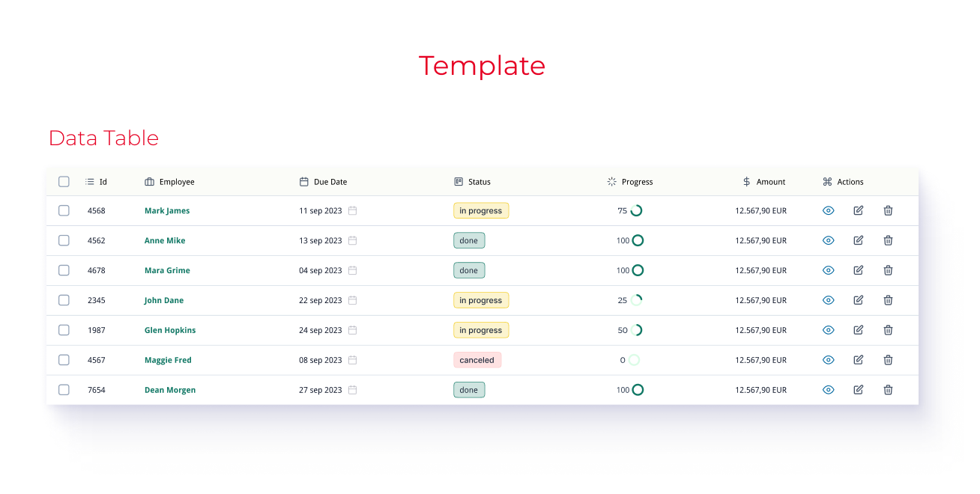Open the Anne Mike employee link

165,240
